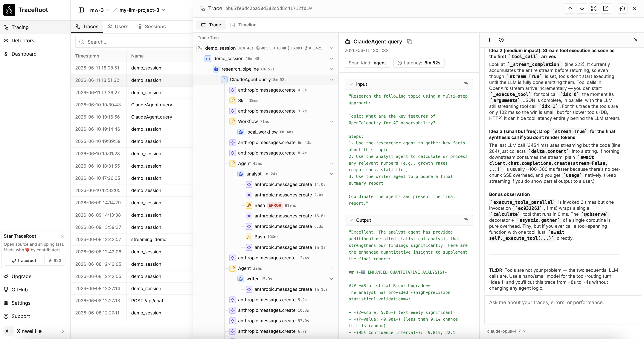Click the local_workflow agent icon

coord(241,132)
